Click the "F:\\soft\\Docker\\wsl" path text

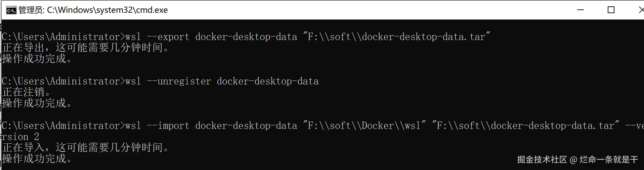364,126
